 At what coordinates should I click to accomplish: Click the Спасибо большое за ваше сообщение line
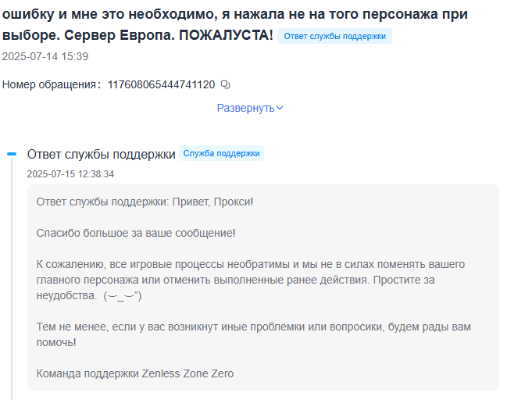click(136, 233)
